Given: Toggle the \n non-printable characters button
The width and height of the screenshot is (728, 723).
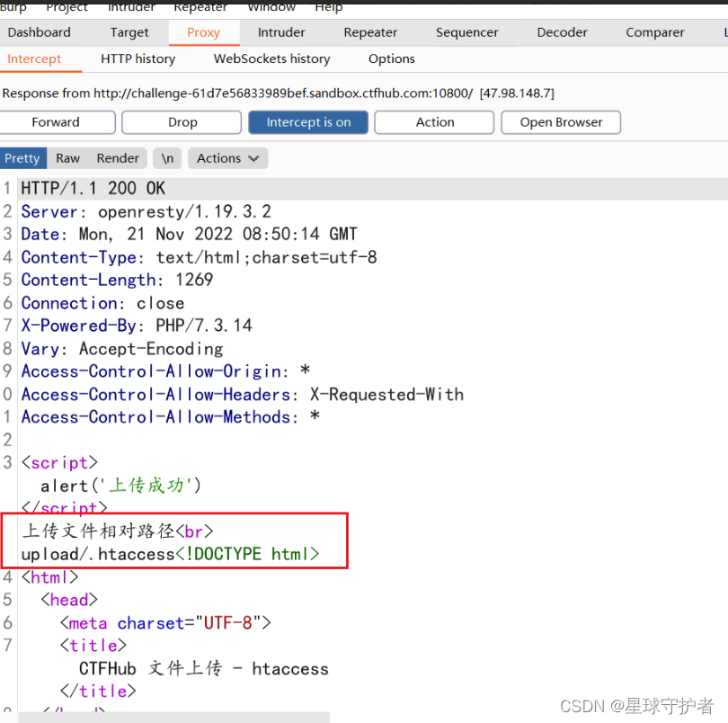Looking at the screenshot, I should coord(167,158).
